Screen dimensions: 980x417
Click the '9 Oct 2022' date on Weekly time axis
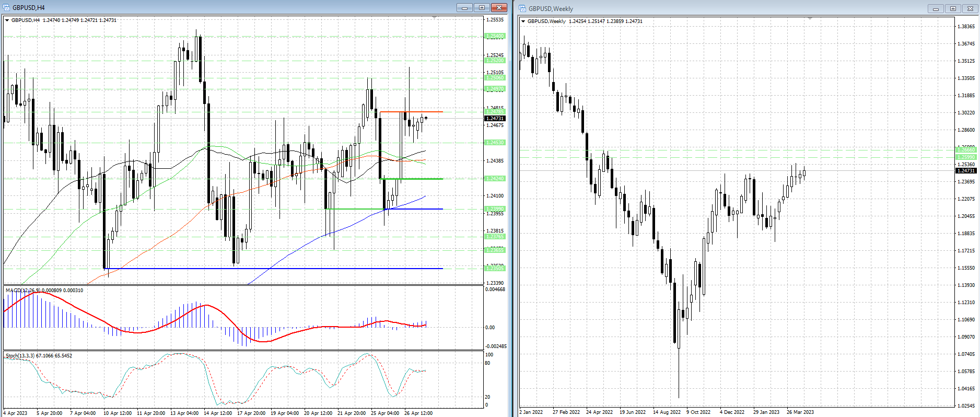[698, 412]
